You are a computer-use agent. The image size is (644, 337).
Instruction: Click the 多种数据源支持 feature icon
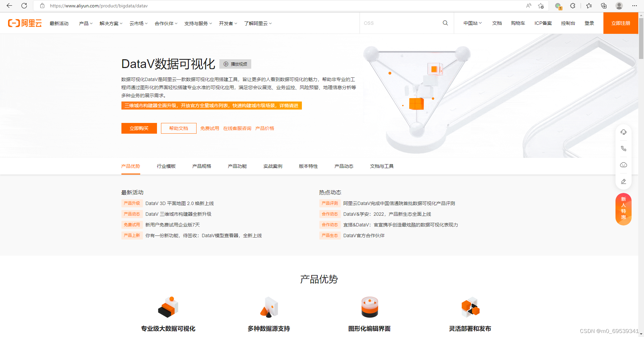click(269, 307)
